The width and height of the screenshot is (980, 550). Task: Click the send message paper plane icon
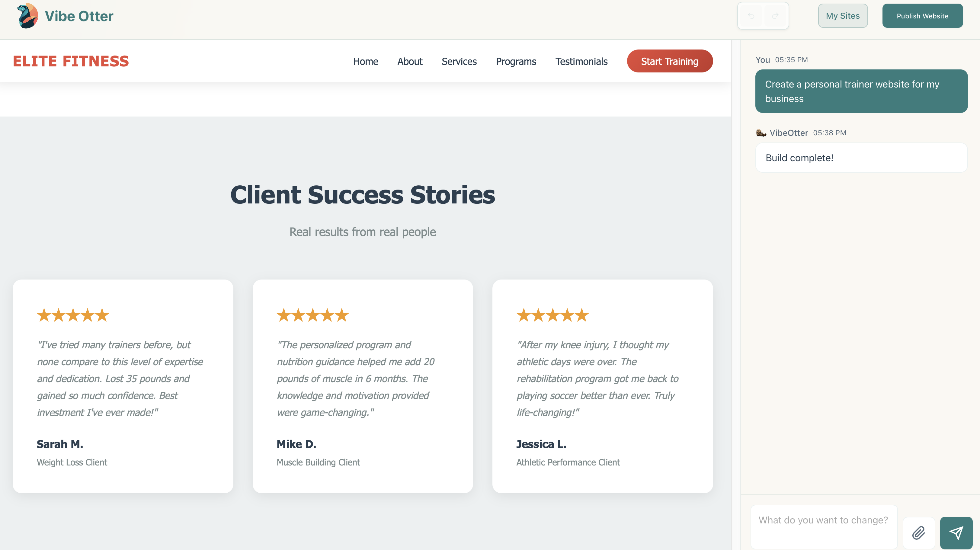(x=957, y=533)
